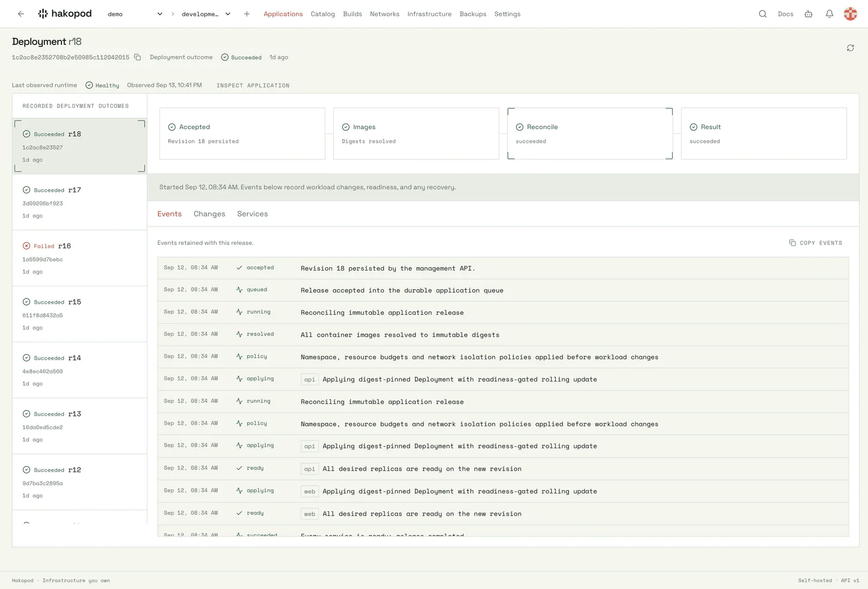Open the Networks nav item
868x589 pixels.
[385, 14]
